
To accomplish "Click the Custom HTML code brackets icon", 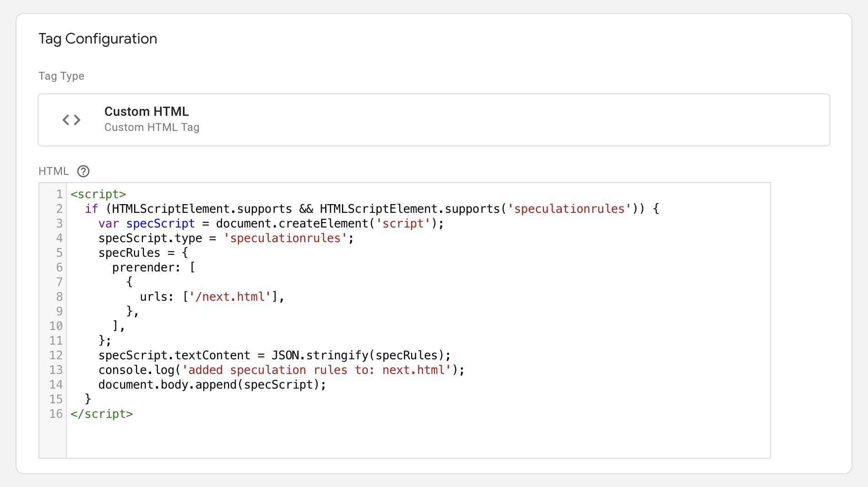I will [x=71, y=119].
